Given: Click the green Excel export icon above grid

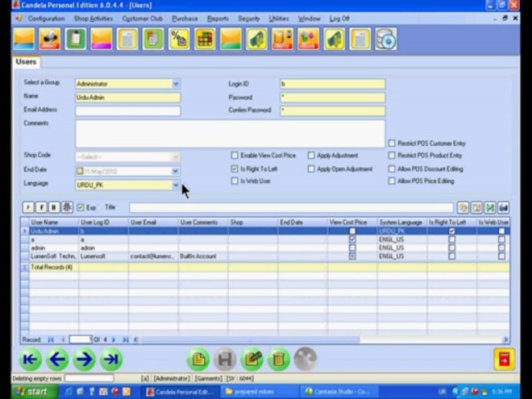Looking at the screenshot, I should coord(490,208).
